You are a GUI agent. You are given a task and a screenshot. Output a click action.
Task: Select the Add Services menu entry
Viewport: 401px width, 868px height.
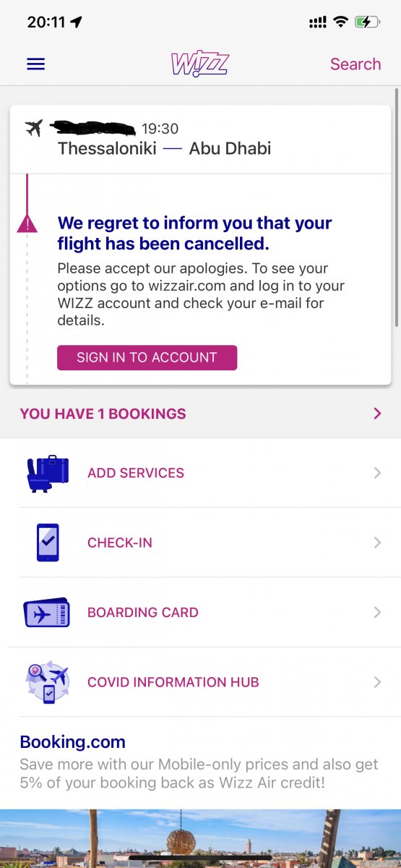pyautogui.click(x=200, y=473)
